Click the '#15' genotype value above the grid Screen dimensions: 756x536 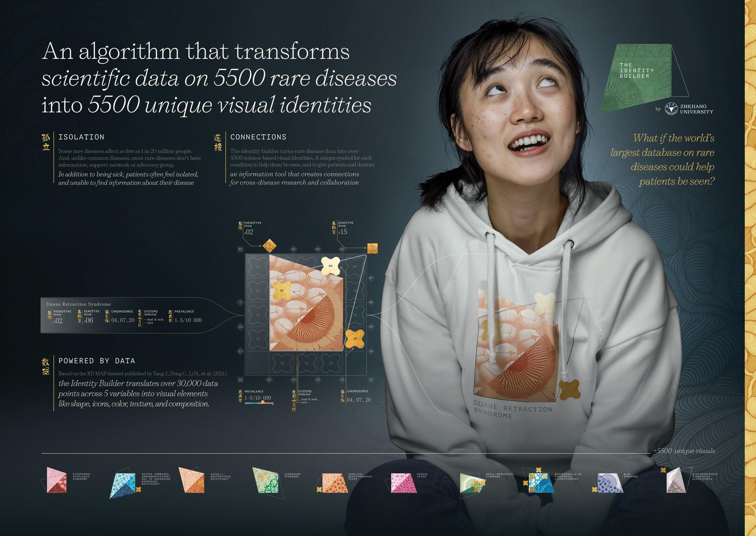(x=343, y=232)
